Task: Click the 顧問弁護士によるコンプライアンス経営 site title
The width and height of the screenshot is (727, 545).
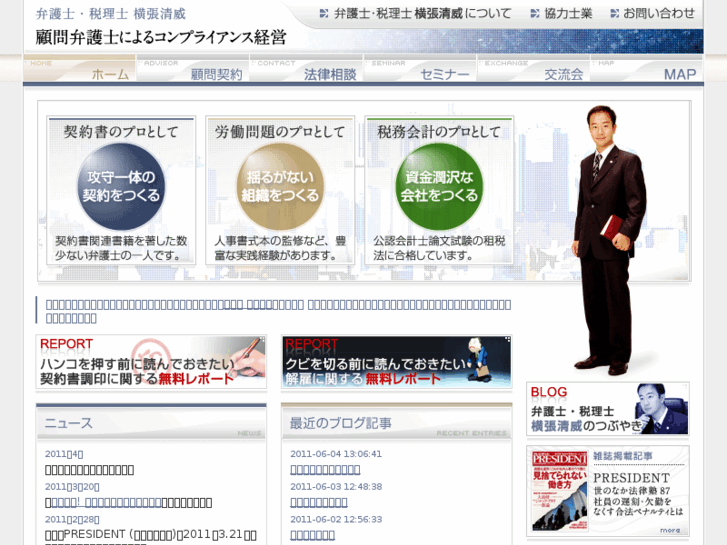Action: point(161,38)
